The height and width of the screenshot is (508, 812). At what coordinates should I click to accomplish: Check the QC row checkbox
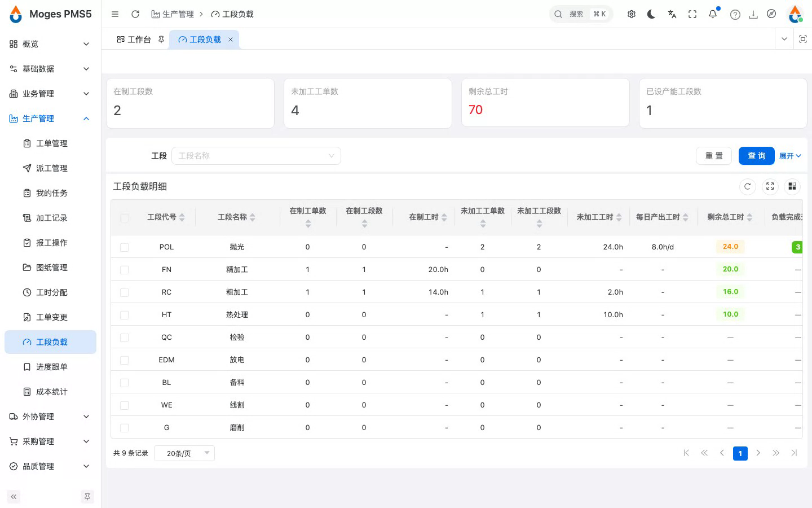[125, 338]
